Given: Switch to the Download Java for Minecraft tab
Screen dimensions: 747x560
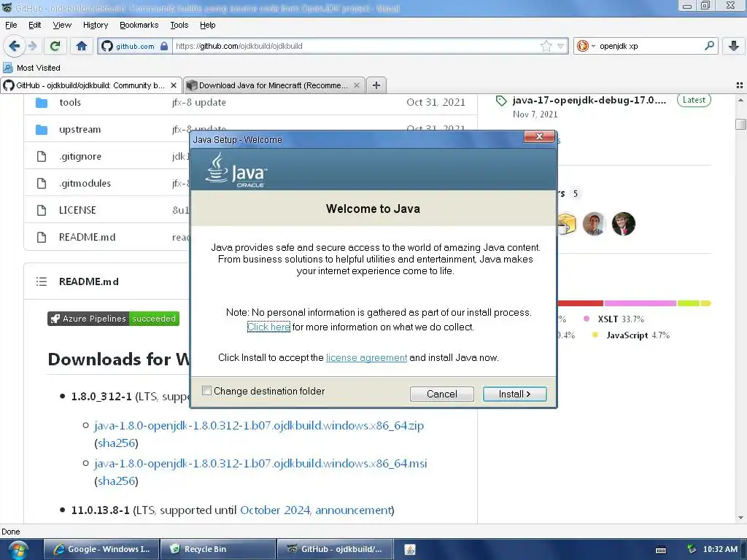Looking at the screenshot, I should (x=274, y=85).
